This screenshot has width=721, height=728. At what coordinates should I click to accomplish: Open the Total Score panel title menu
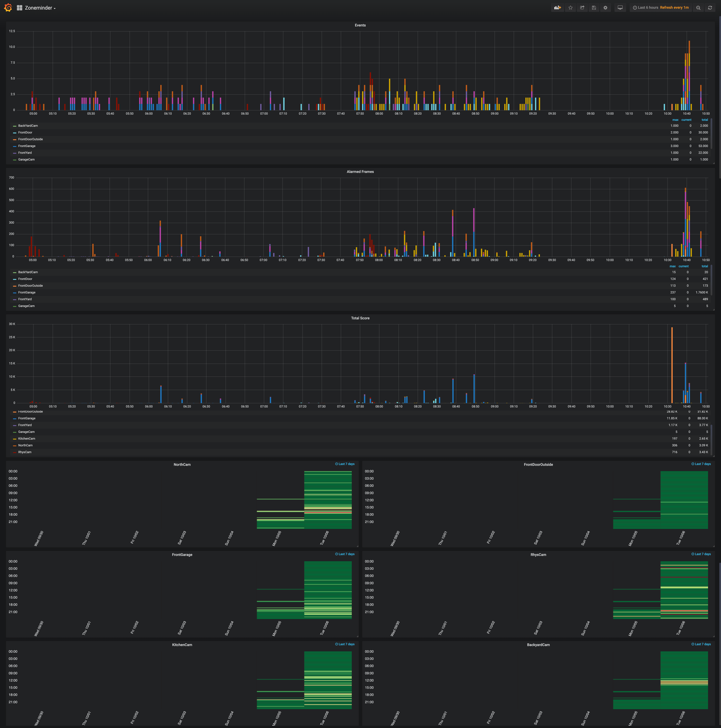click(360, 318)
